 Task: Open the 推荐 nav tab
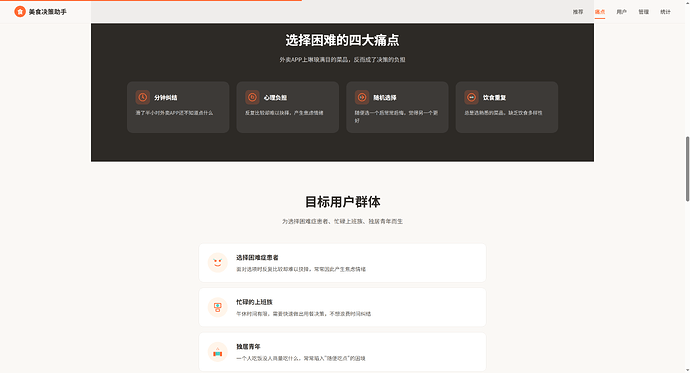tap(578, 12)
